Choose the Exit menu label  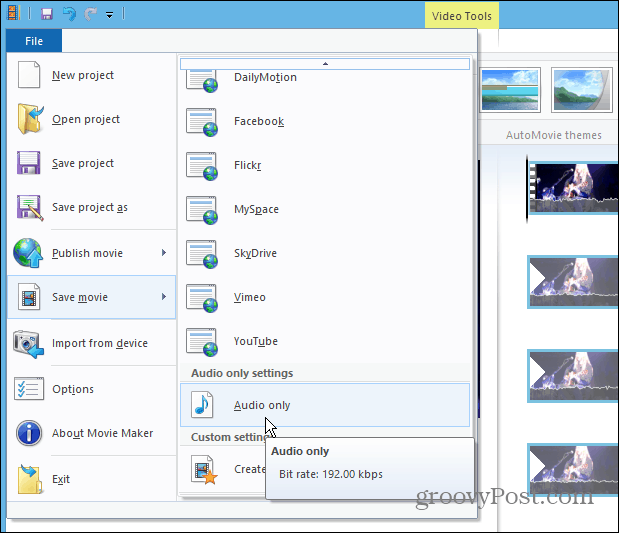(x=61, y=479)
